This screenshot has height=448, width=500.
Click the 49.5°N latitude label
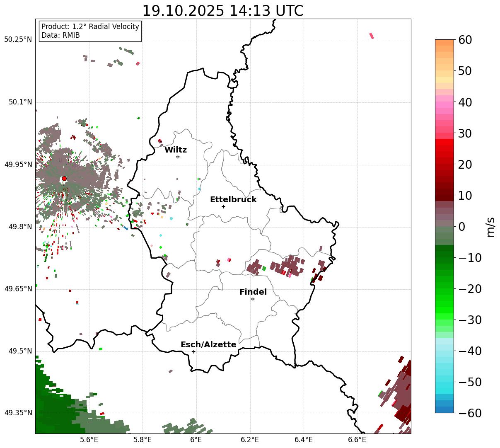coord(20,351)
